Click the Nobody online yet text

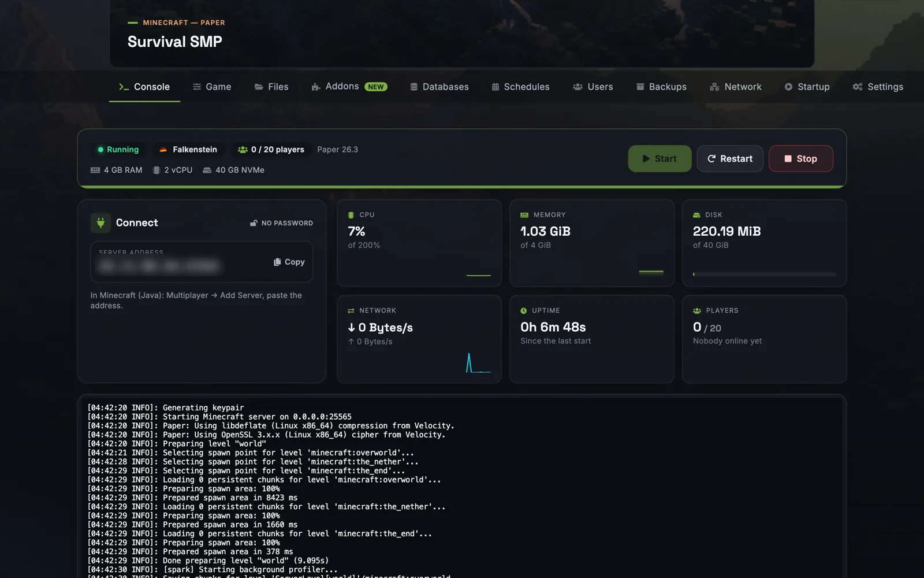[727, 341]
